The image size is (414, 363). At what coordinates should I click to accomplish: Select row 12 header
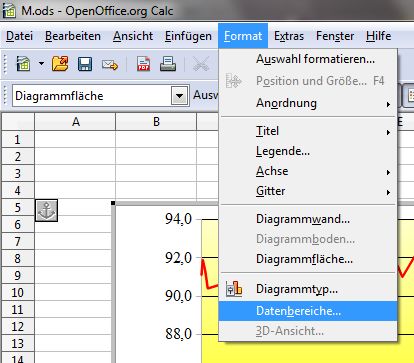[x=18, y=326]
